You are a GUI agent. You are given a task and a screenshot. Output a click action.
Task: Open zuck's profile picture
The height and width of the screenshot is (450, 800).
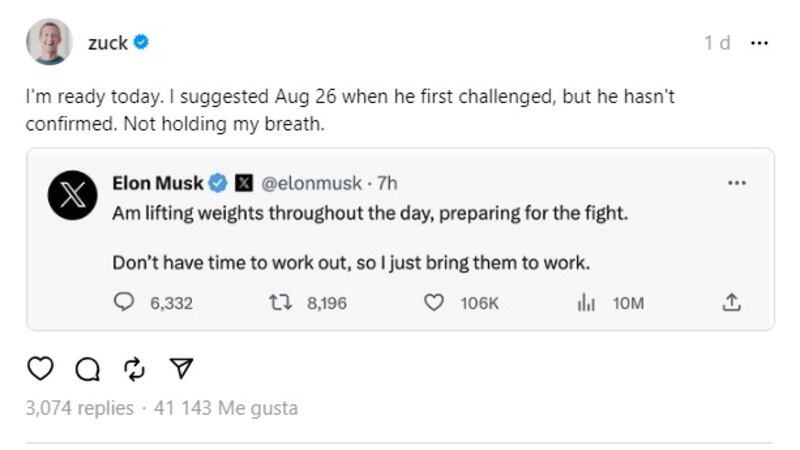[48, 42]
